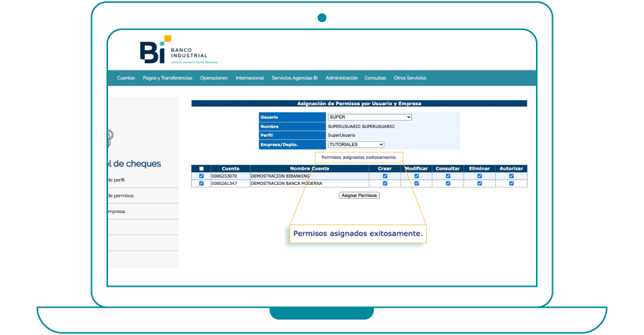The width and height of the screenshot is (644, 335).
Task: Expand the Empresa/Depto. dropdown showing TUTORIALES
Action: click(356, 144)
